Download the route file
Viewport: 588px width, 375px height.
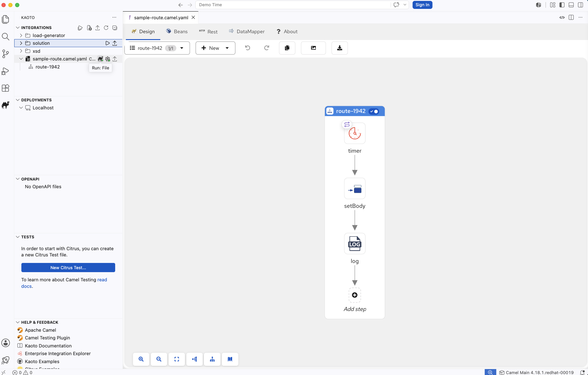coord(340,48)
